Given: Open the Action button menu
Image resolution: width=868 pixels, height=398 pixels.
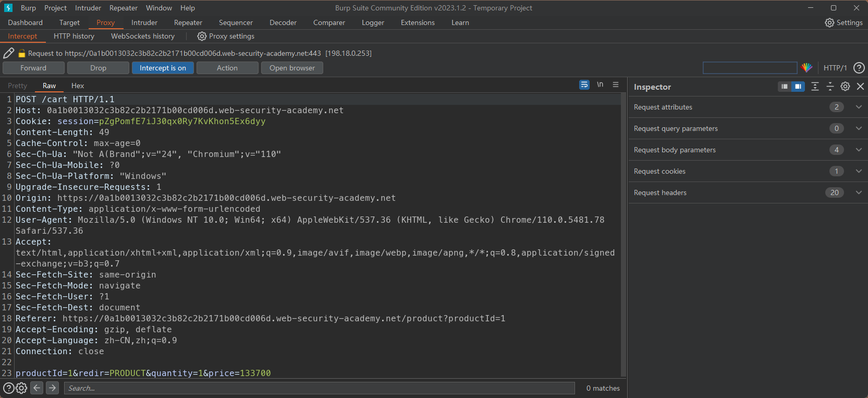Looking at the screenshot, I should pyautogui.click(x=227, y=68).
